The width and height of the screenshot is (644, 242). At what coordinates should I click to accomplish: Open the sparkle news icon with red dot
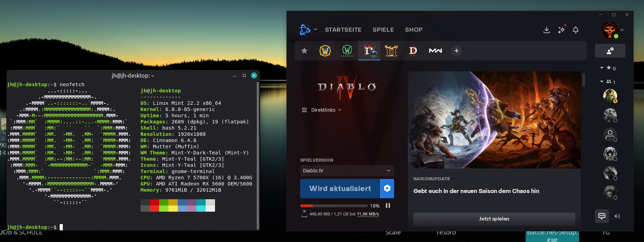tap(562, 30)
